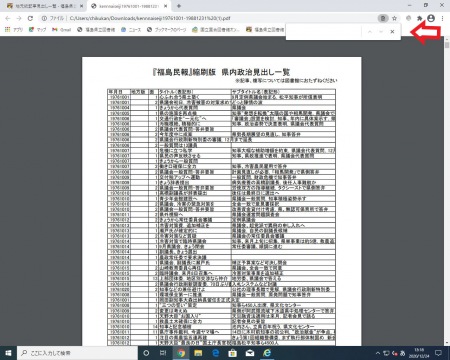450x360 pixels.
Task: Close the kennaiseiji PDF tab
Action: coord(166,6)
